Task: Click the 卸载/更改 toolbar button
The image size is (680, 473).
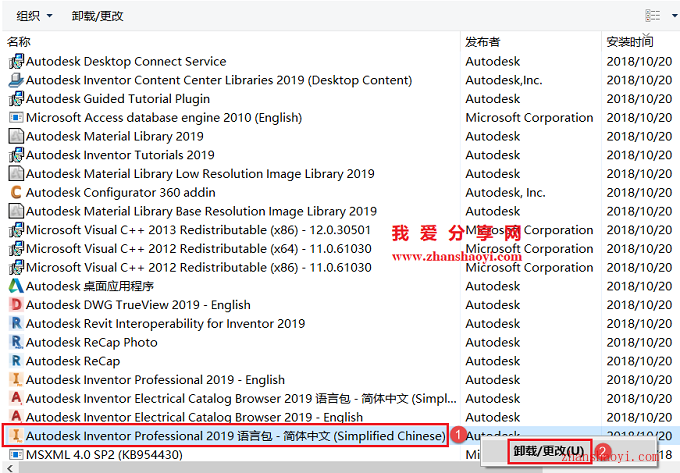Action: pos(98,16)
